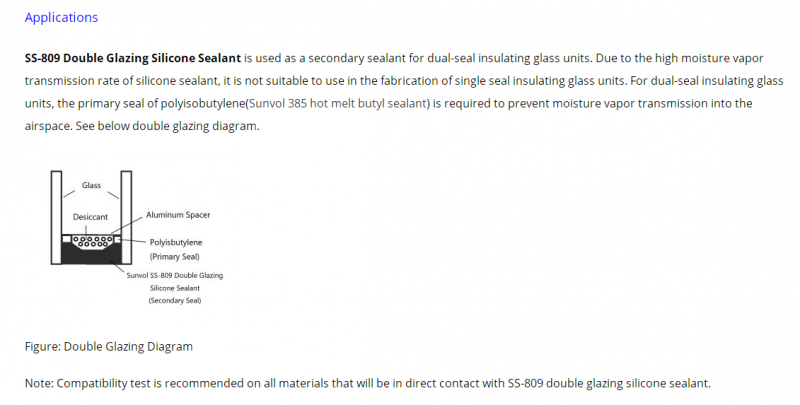Click the left glass pane in the diagram
The image size is (800, 405).
point(56,217)
